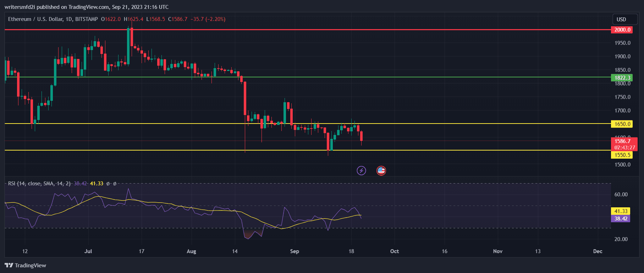Click the Jul label on time axis
Viewport: 644px width, 273px height.
[88, 251]
